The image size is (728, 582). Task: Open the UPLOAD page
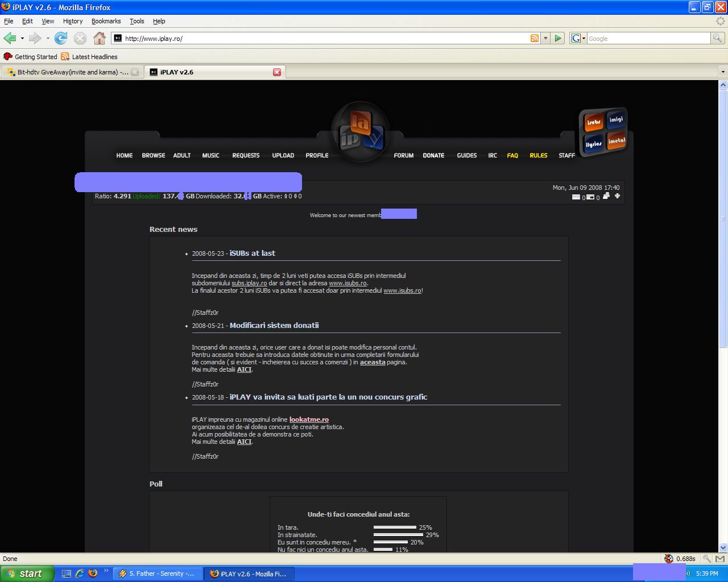[283, 155]
